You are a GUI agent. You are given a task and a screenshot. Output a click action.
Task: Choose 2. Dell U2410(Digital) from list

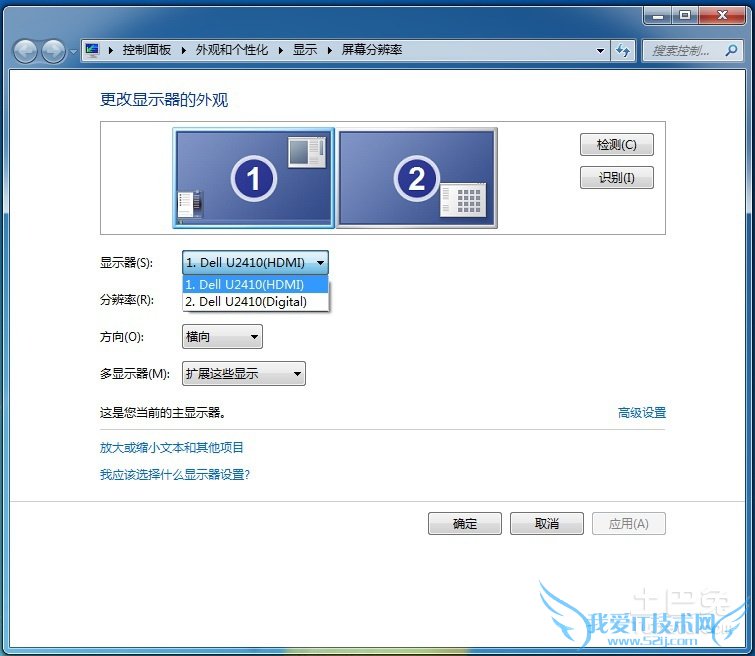[255, 302]
